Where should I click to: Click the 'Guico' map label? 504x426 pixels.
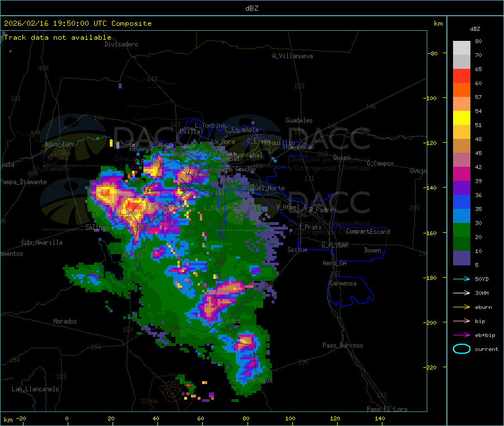342,157
